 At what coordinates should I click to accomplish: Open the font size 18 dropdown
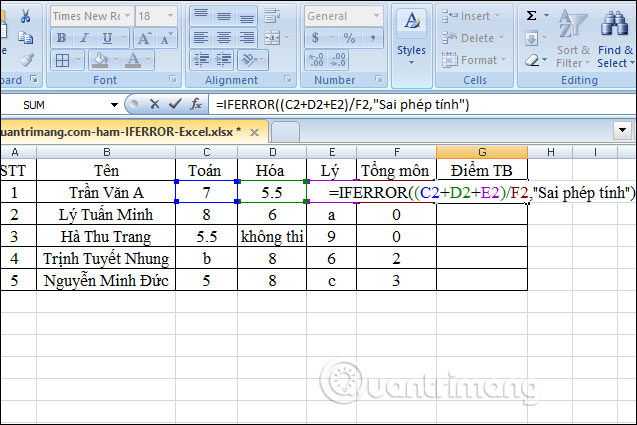click(x=170, y=16)
